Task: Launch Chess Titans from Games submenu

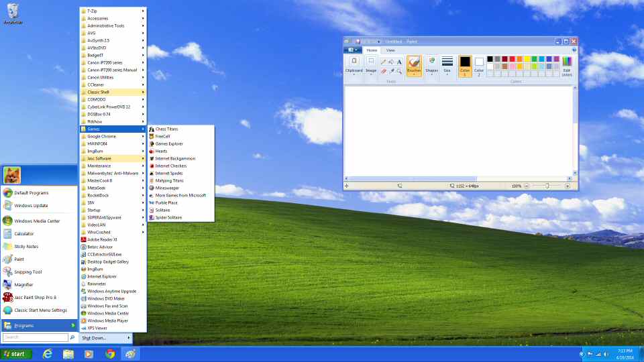Action: [x=180, y=129]
